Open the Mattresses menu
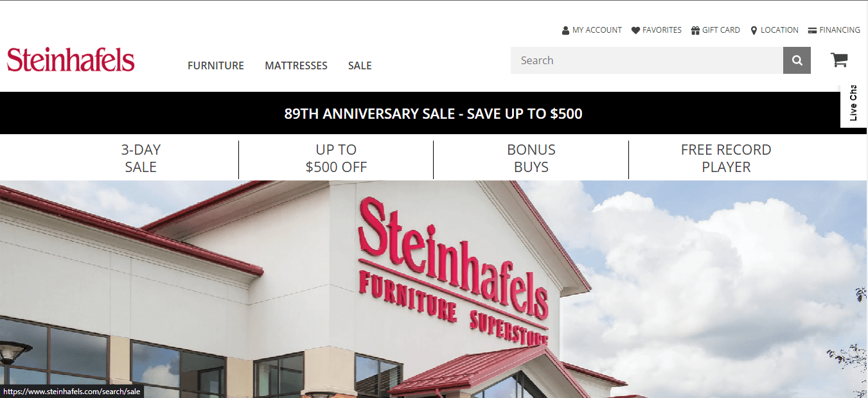Image resolution: width=868 pixels, height=398 pixels. point(296,65)
